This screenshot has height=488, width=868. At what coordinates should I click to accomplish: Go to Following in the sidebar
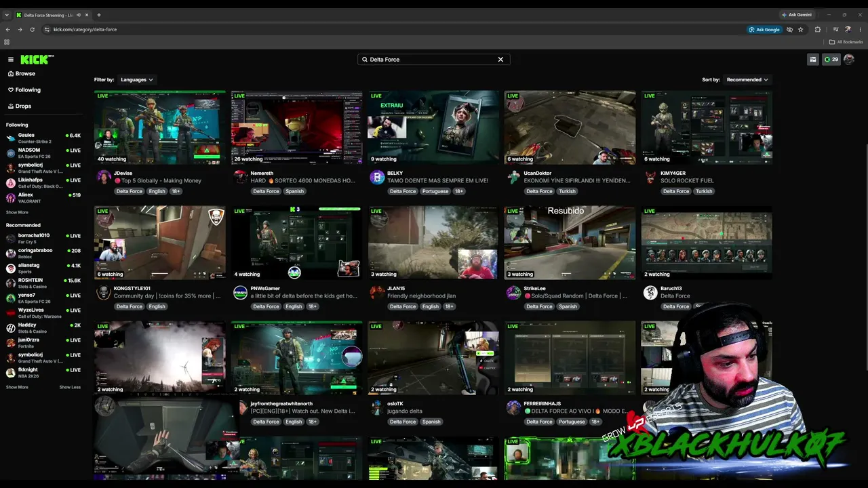point(24,90)
